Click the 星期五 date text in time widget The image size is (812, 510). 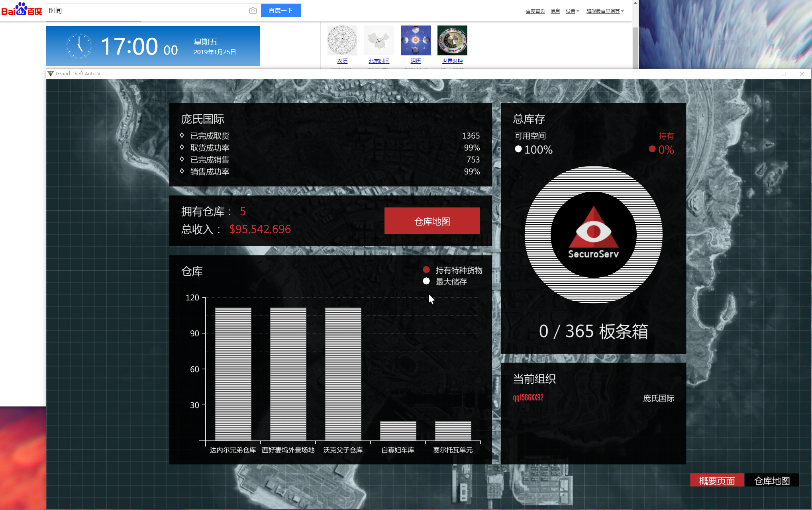[x=206, y=42]
